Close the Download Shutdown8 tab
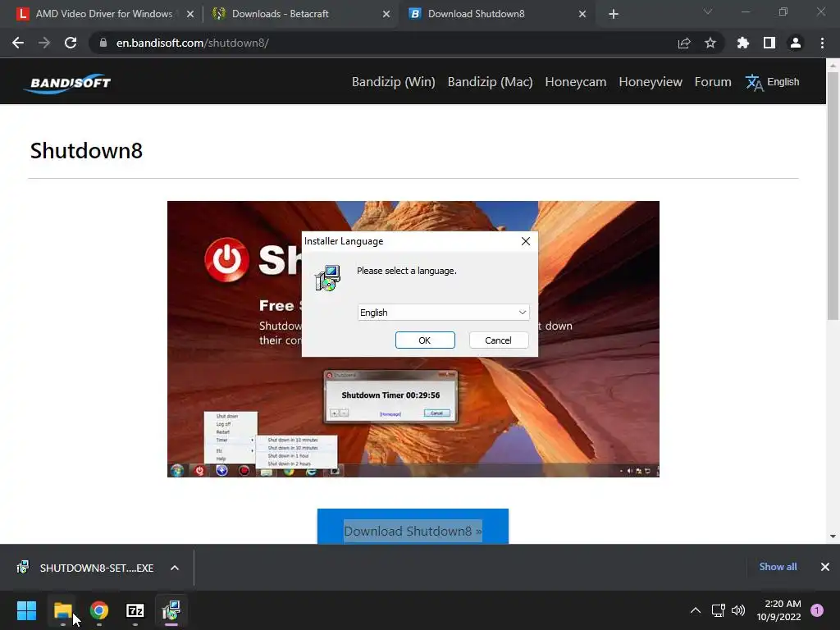The height and width of the screenshot is (630, 840). (582, 14)
